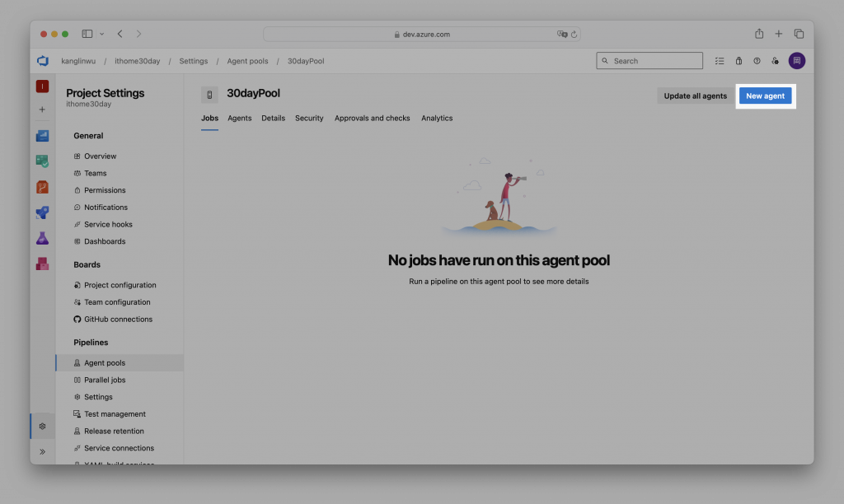Open the Pipelines rocket icon
The image size is (844, 504).
pos(43,212)
